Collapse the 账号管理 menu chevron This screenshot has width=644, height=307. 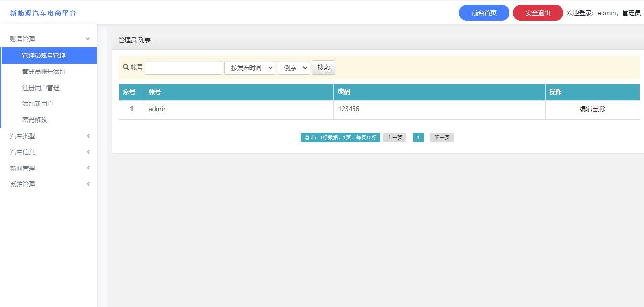(88, 39)
